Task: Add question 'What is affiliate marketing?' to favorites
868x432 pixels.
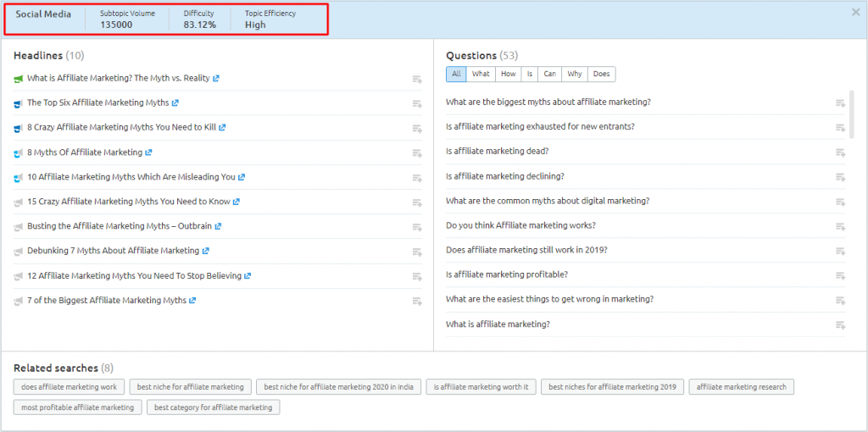Action: pyautogui.click(x=840, y=324)
